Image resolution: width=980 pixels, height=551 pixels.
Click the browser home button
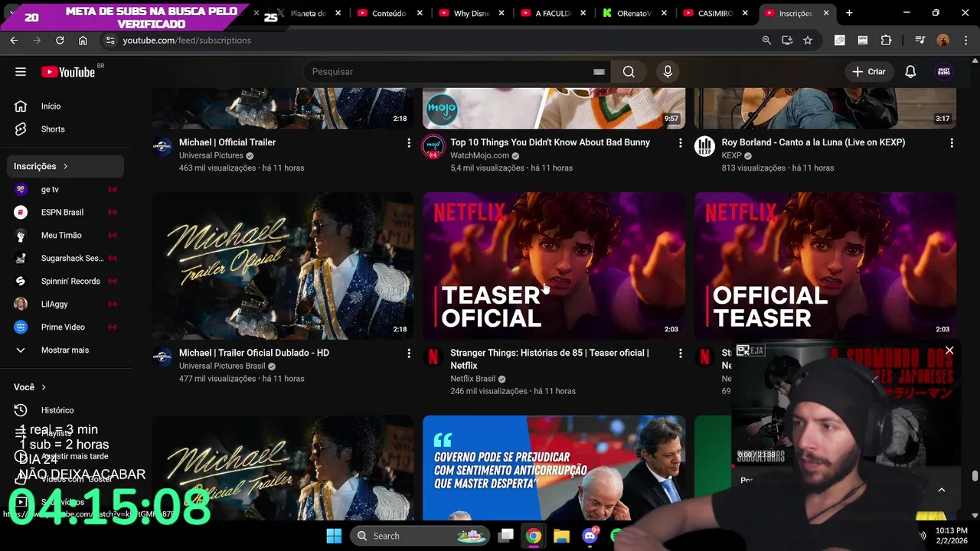pyautogui.click(x=83, y=40)
